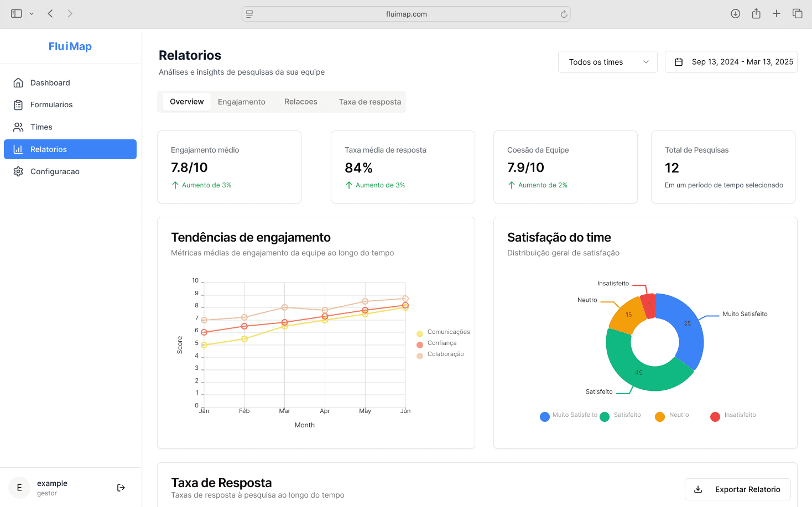
Task: Open Formularios in the sidebar
Action: click(x=70, y=105)
